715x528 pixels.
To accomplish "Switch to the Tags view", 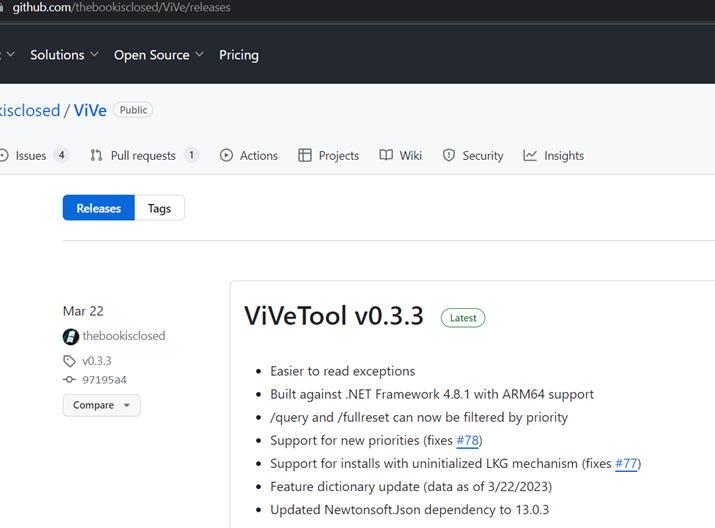I will (x=159, y=208).
